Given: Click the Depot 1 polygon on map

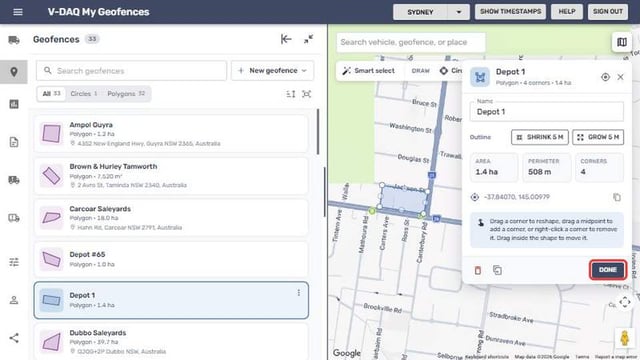Looking at the screenshot, I should coord(403,199).
